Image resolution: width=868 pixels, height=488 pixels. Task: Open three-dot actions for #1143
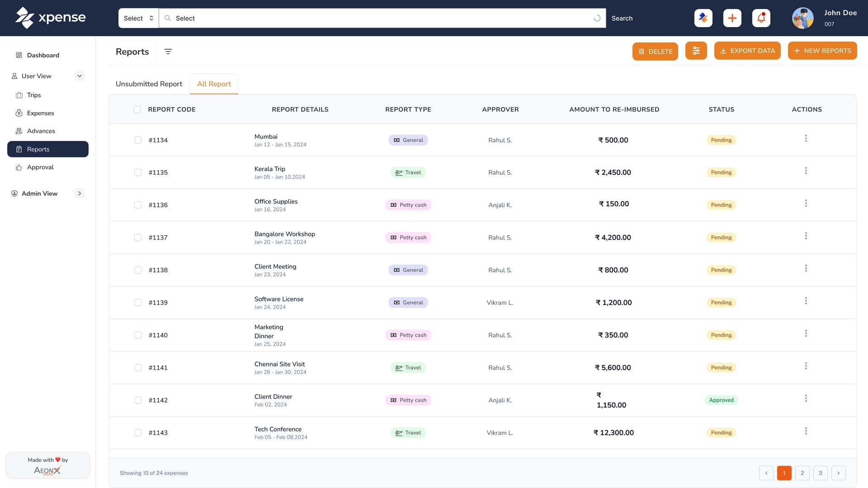coord(806,431)
